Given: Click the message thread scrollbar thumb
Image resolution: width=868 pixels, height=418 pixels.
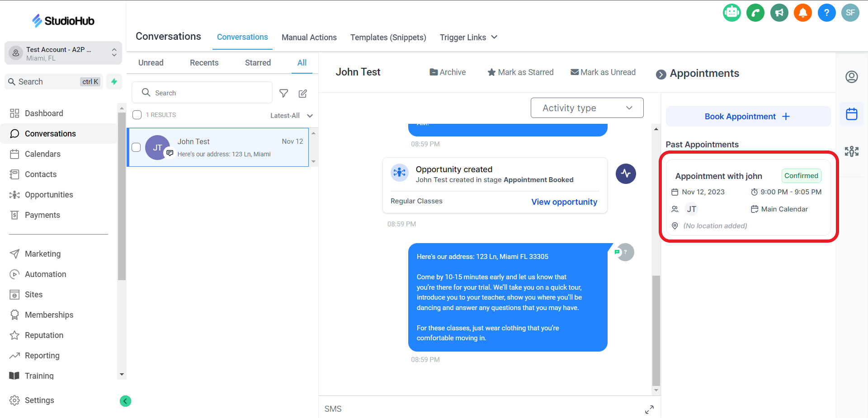Looking at the screenshot, I should [x=656, y=330].
